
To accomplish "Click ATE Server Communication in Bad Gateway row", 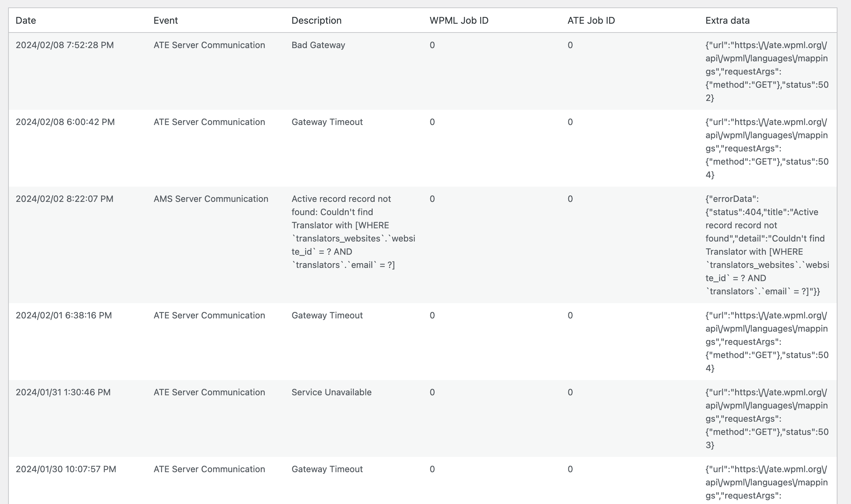I will [209, 45].
